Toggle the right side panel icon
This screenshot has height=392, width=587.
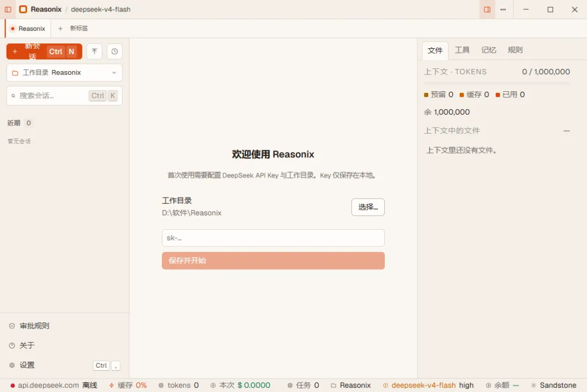tap(487, 9)
